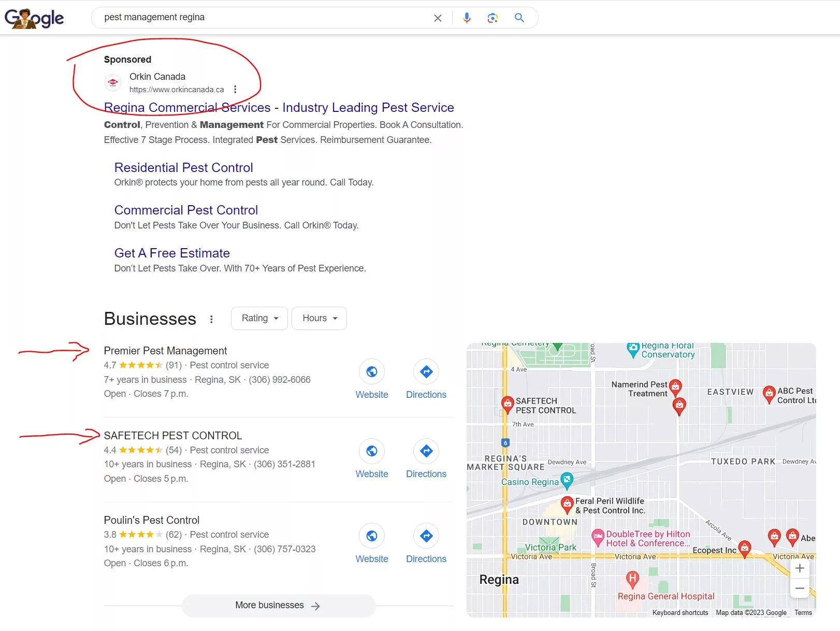Click the Directions label for SAFETECH PEST CONTROL
Screen dimensions: 840x631
[x=426, y=474]
